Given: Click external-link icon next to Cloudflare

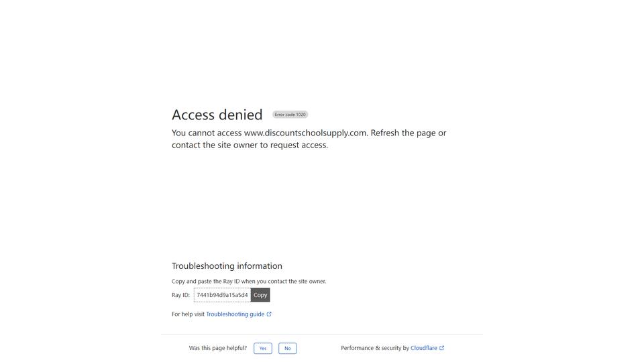Looking at the screenshot, I should (x=442, y=348).
